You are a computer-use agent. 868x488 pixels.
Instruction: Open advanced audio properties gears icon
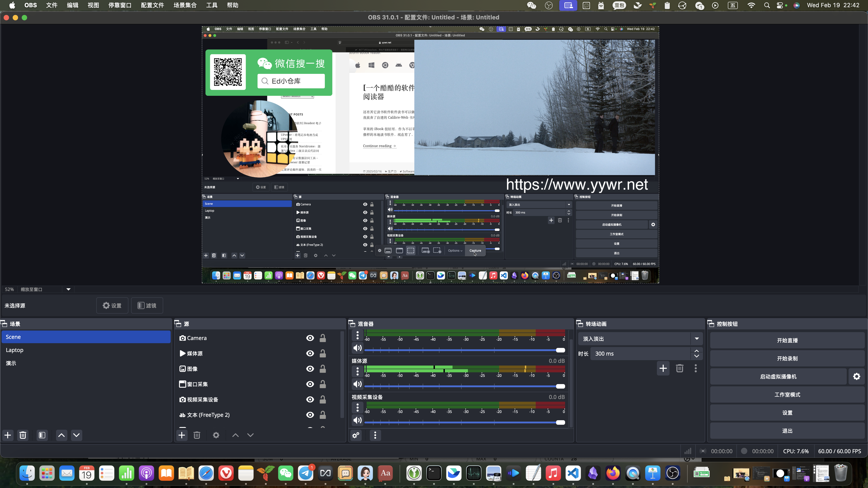click(x=356, y=435)
